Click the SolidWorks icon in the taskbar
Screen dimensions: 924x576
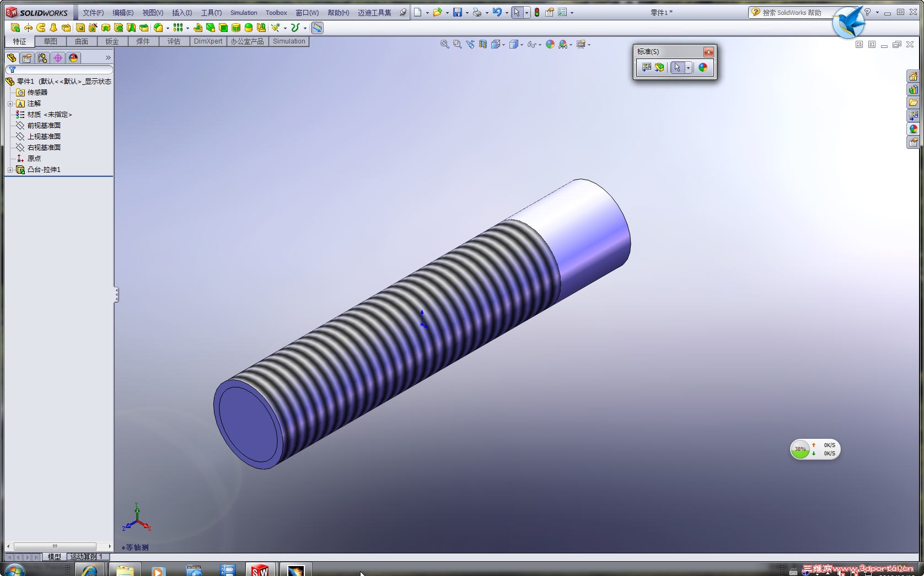[260, 570]
